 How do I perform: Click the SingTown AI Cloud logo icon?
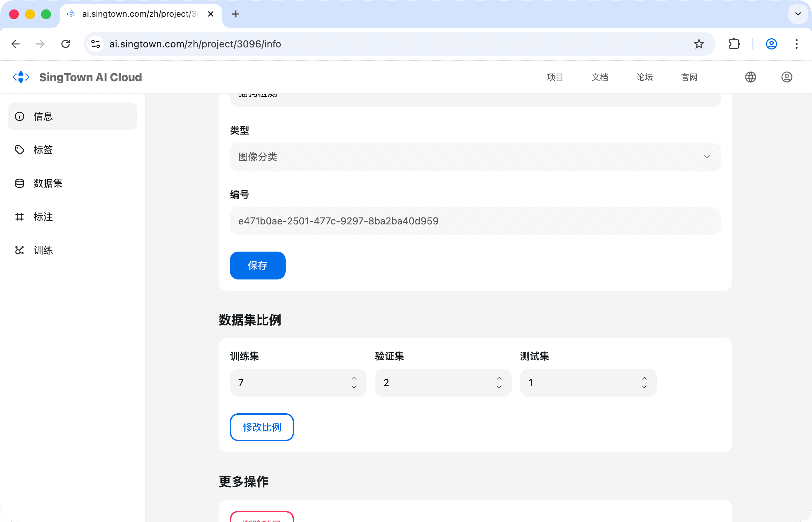21,77
